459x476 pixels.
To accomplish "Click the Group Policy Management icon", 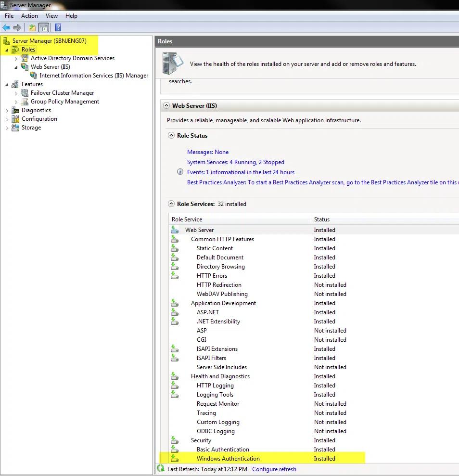I will click(x=25, y=102).
